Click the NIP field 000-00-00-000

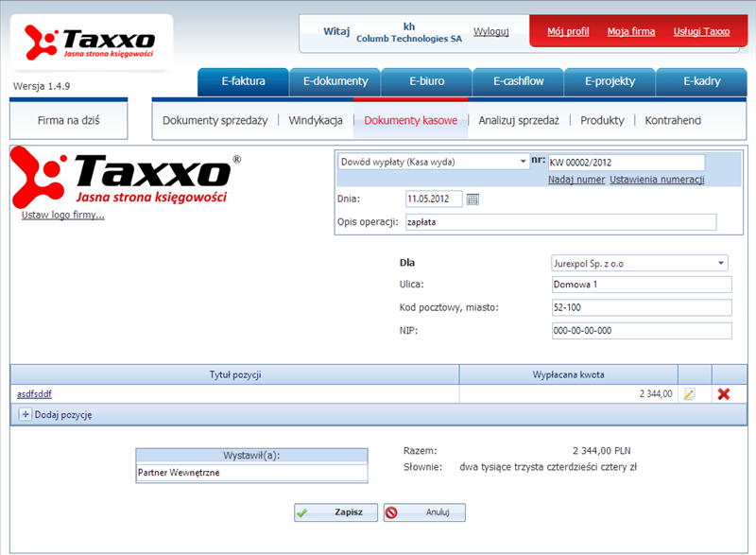(642, 331)
